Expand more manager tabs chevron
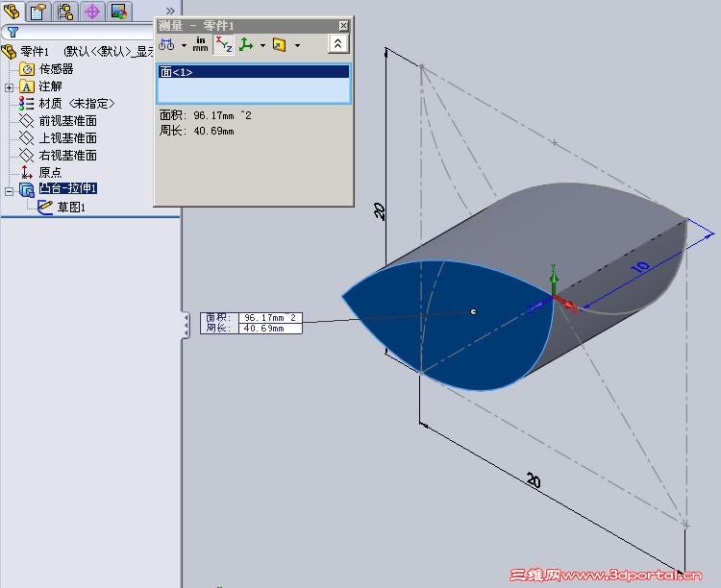721x588 pixels. tap(170, 11)
